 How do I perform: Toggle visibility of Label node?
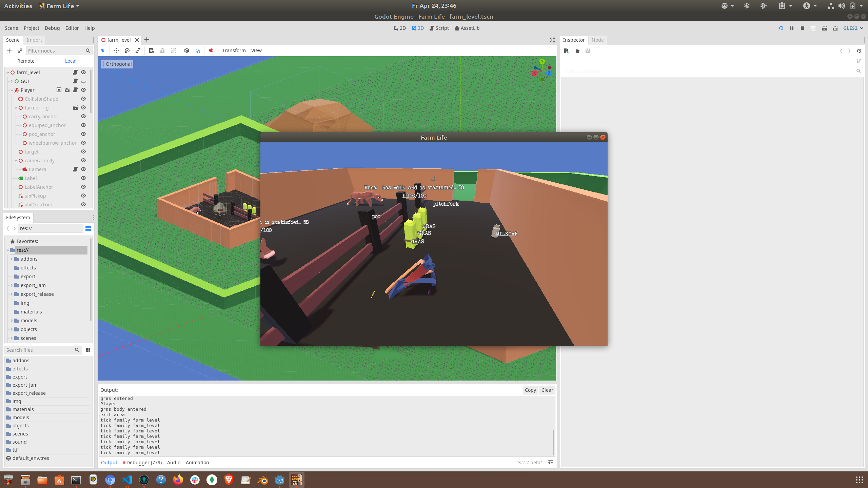click(x=83, y=178)
